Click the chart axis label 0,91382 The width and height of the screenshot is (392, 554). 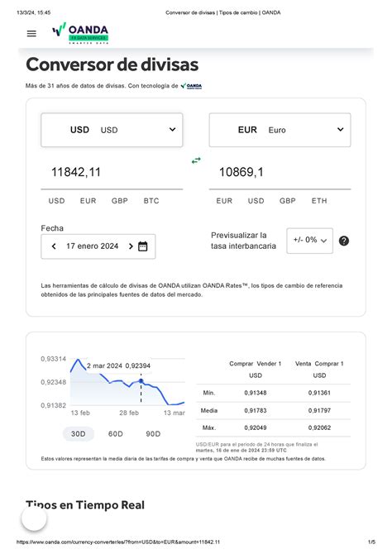(54, 406)
